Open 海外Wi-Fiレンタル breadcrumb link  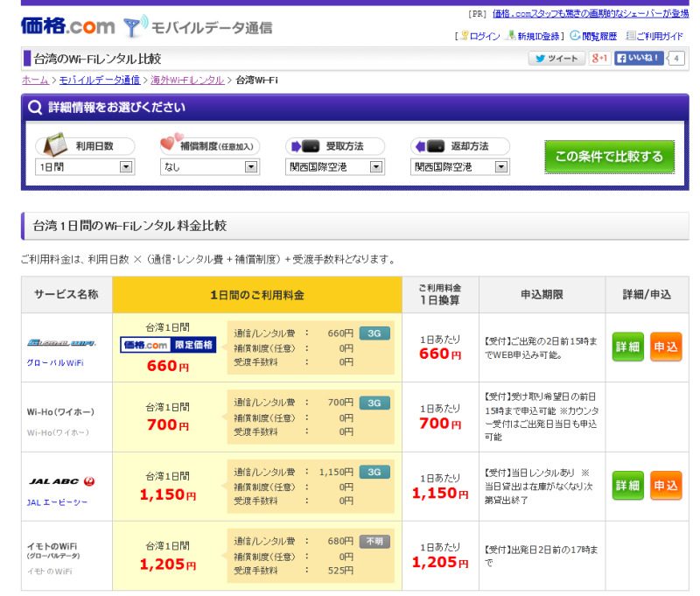point(188,81)
